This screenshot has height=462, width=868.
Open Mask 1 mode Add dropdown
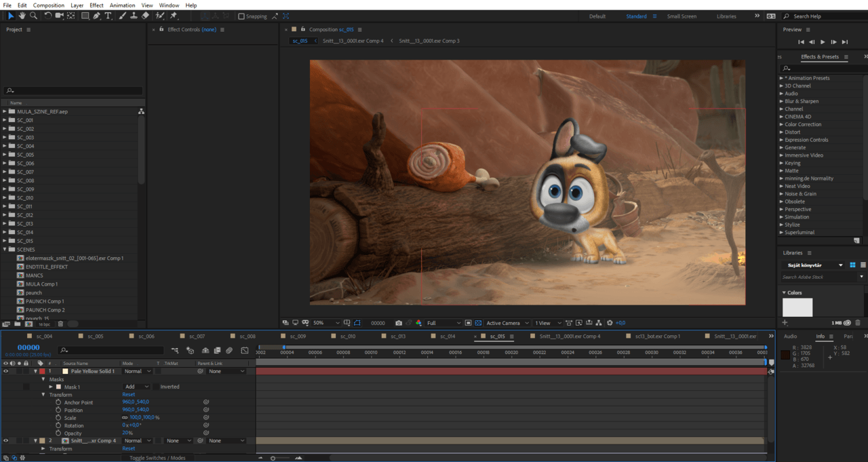136,387
